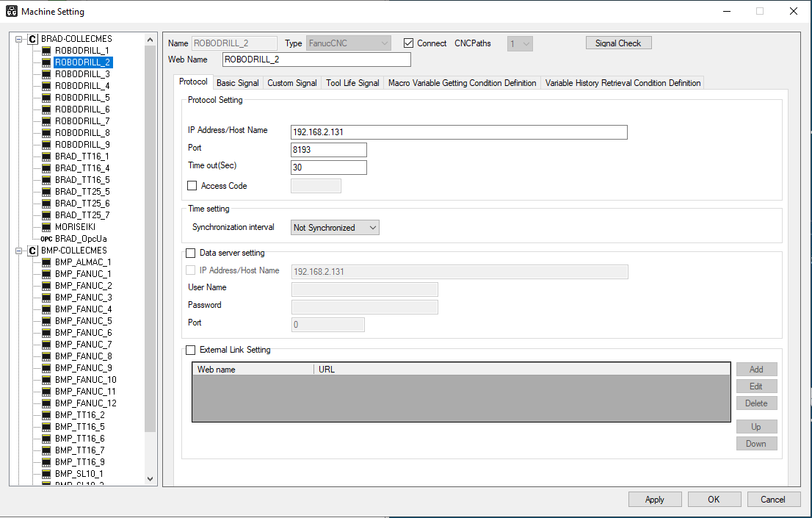Enable the Access Code checkbox

pos(192,186)
